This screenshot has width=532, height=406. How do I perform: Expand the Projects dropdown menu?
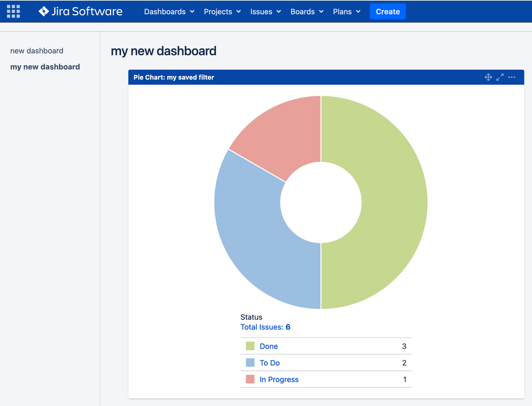[222, 12]
